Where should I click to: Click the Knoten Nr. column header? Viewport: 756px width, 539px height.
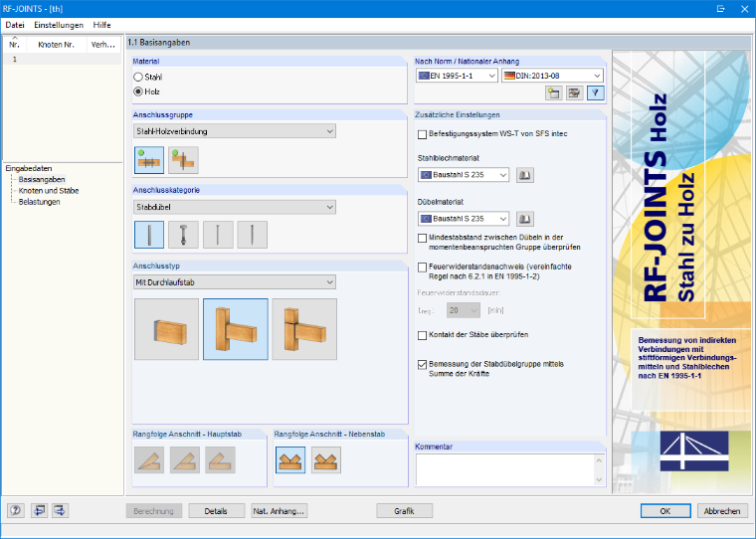(57, 45)
